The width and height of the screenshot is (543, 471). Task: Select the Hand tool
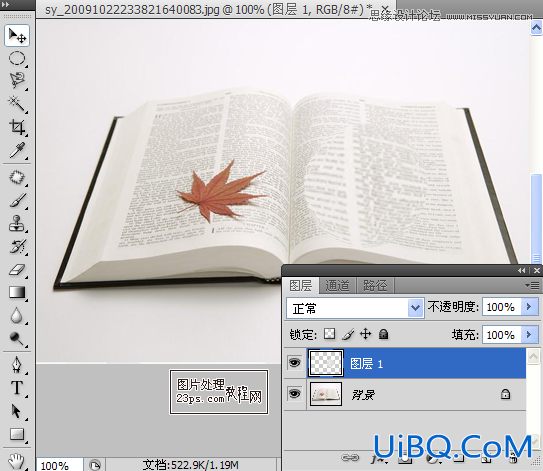click(x=17, y=461)
